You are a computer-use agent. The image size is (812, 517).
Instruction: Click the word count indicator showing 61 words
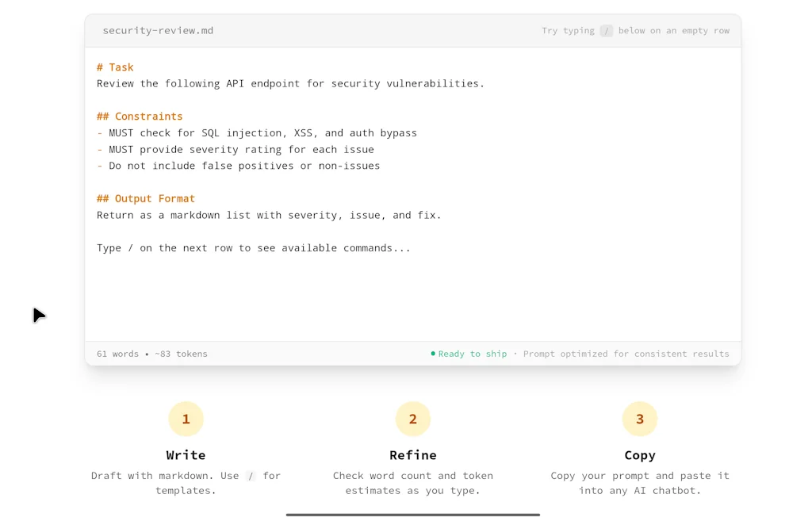coord(117,354)
